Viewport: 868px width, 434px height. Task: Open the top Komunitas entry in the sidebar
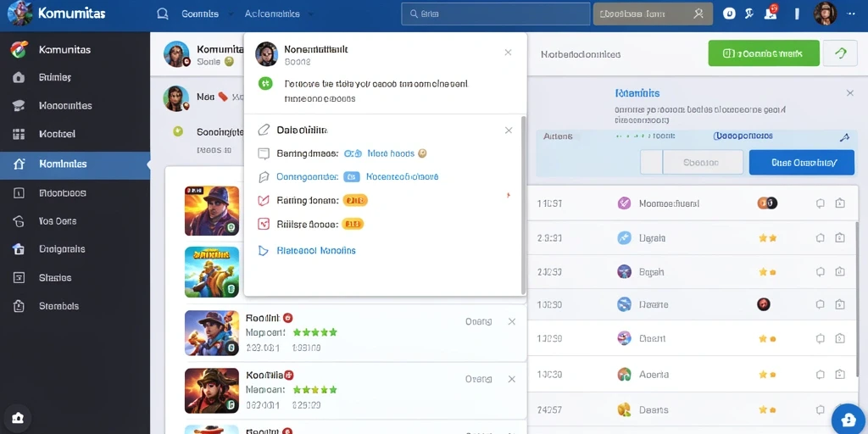[75, 50]
